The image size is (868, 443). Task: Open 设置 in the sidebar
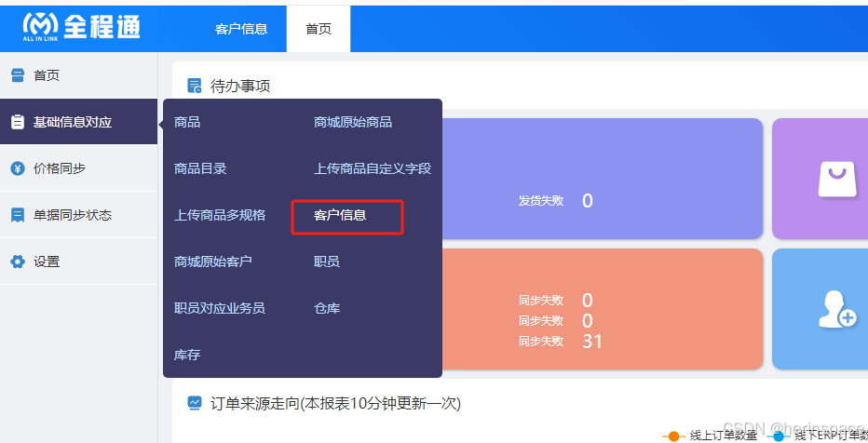(78, 261)
